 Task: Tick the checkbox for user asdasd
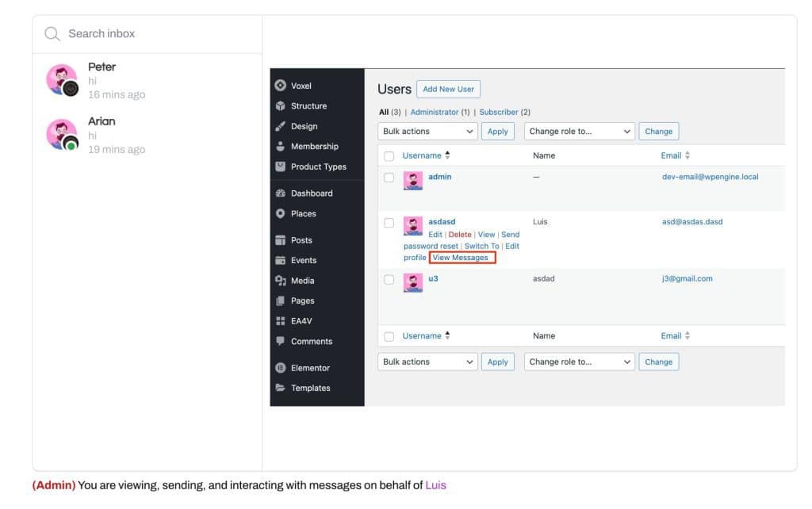click(389, 223)
